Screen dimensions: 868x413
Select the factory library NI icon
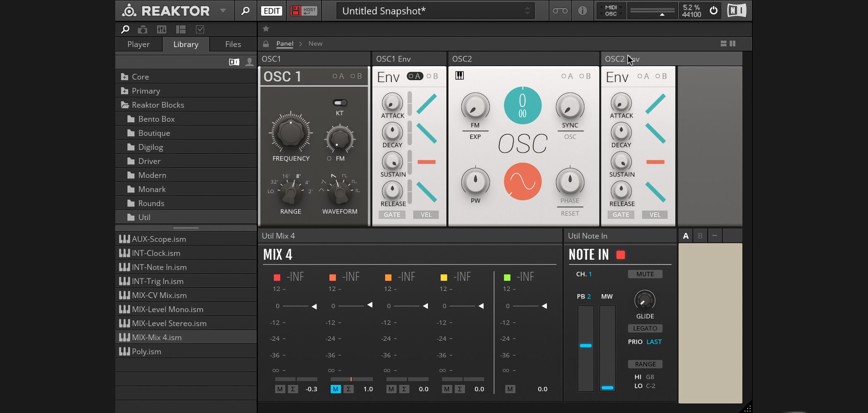[x=234, y=62]
